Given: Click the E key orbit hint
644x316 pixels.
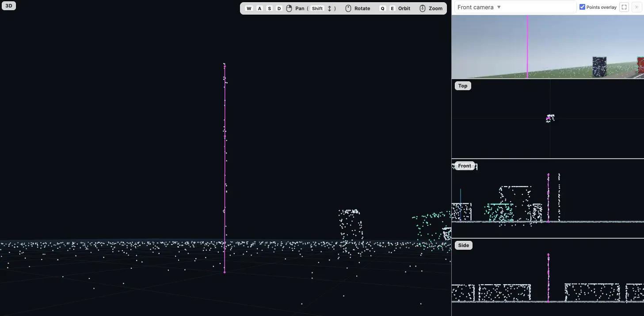Looking at the screenshot, I should tap(392, 8).
